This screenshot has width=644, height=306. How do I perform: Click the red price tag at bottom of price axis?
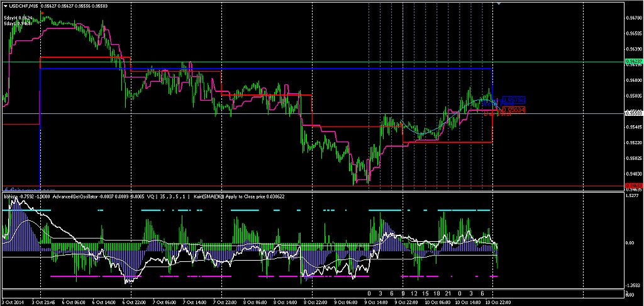(634, 186)
